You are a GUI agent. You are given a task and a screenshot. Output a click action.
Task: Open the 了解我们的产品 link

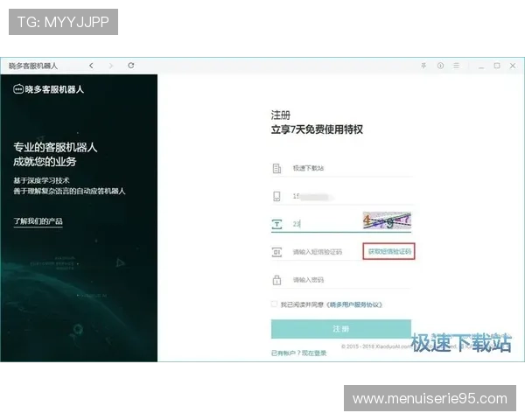click(38, 221)
